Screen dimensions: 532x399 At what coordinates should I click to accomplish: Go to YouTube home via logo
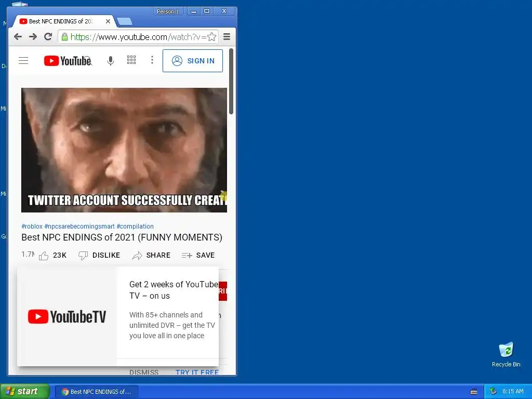[x=68, y=61]
